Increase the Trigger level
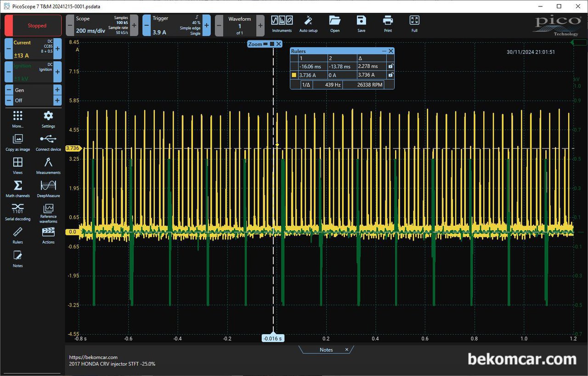 point(207,25)
